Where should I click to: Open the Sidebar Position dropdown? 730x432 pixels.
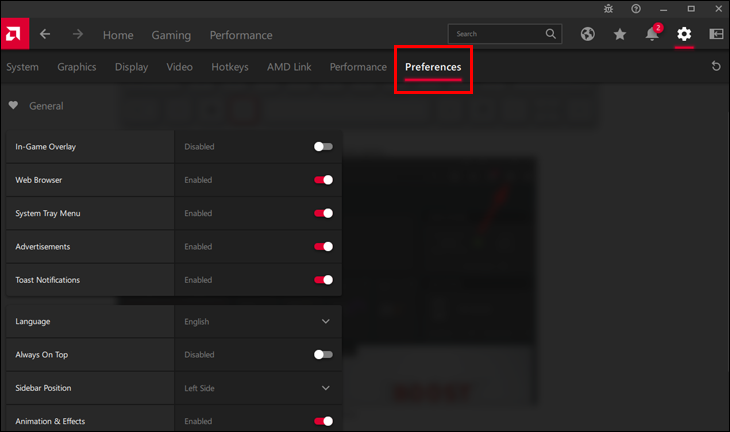pos(258,388)
